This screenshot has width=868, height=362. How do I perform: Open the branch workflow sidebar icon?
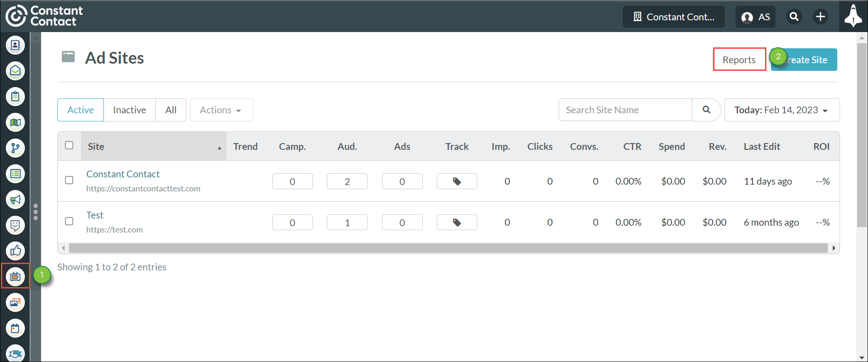point(15,148)
